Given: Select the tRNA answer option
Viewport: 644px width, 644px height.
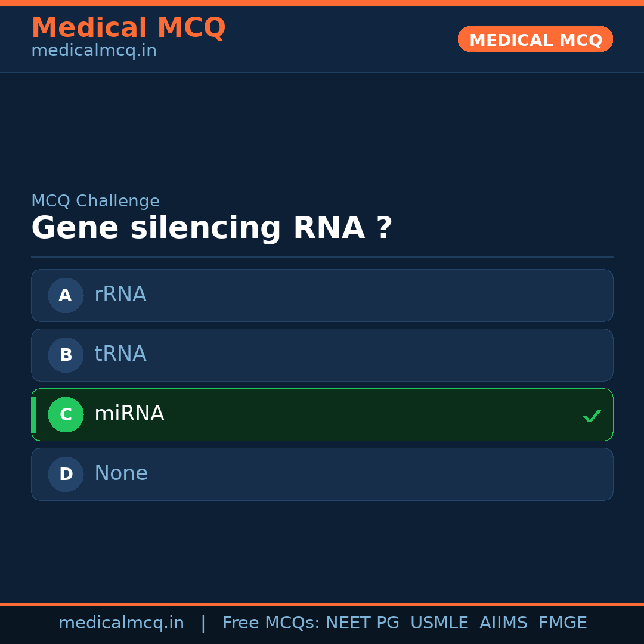Looking at the screenshot, I should [322, 355].
